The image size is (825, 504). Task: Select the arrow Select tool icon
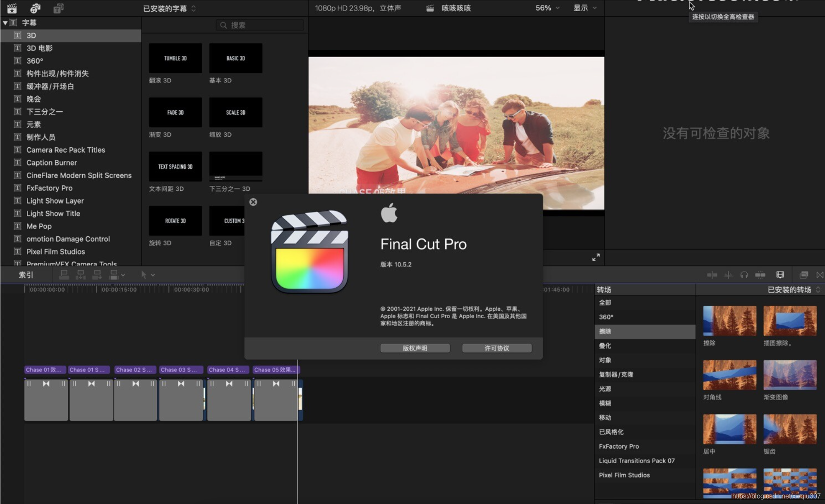pyautogui.click(x=144, y=275)
